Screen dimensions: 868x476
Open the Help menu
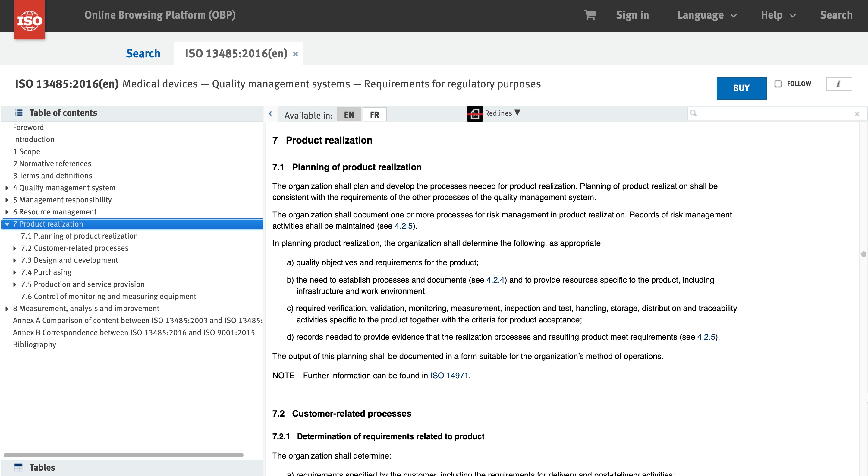tap(778, 15)
